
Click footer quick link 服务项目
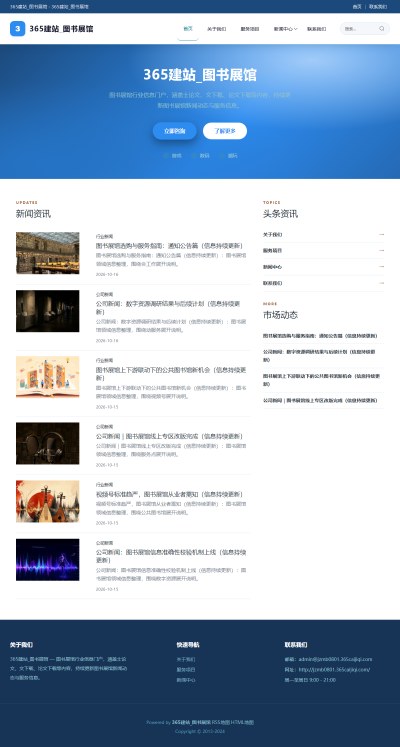(186, 669)
